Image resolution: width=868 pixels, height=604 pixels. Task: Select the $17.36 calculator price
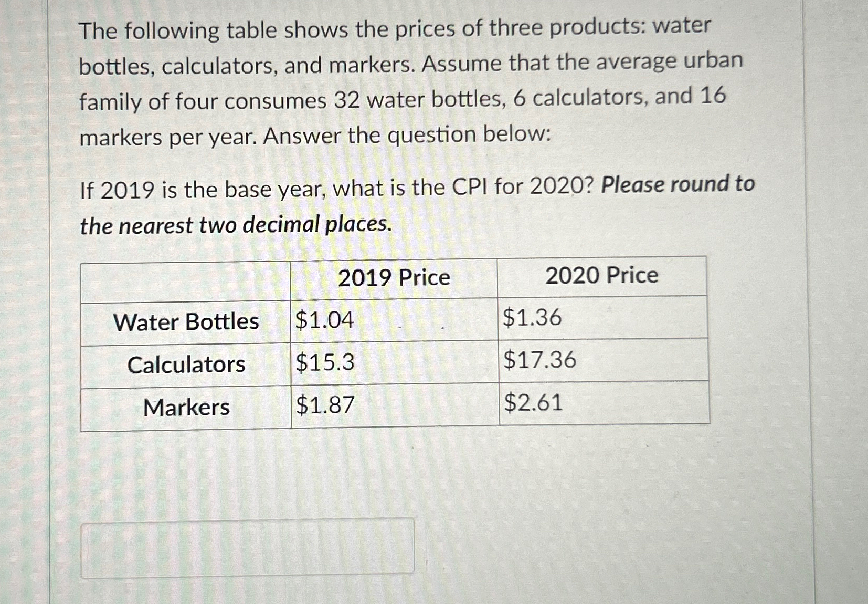click(539, 361)
